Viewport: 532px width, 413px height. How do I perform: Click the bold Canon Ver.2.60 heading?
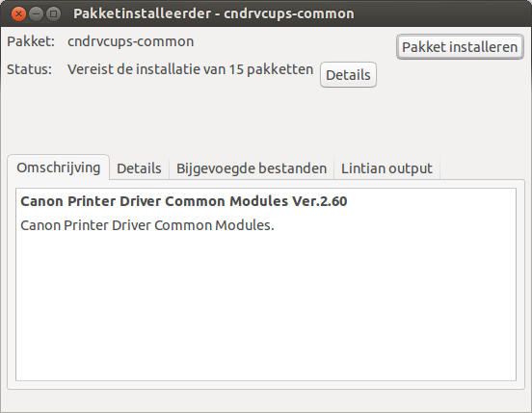(x=183, y=201)
